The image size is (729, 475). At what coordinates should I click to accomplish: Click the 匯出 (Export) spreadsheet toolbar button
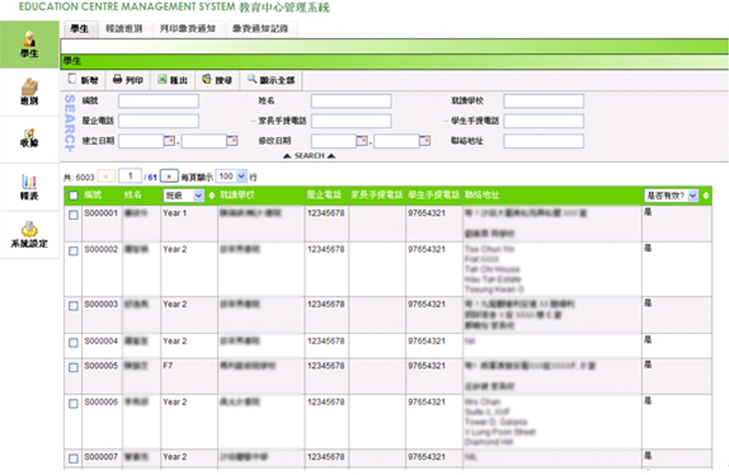coord(172,80)
